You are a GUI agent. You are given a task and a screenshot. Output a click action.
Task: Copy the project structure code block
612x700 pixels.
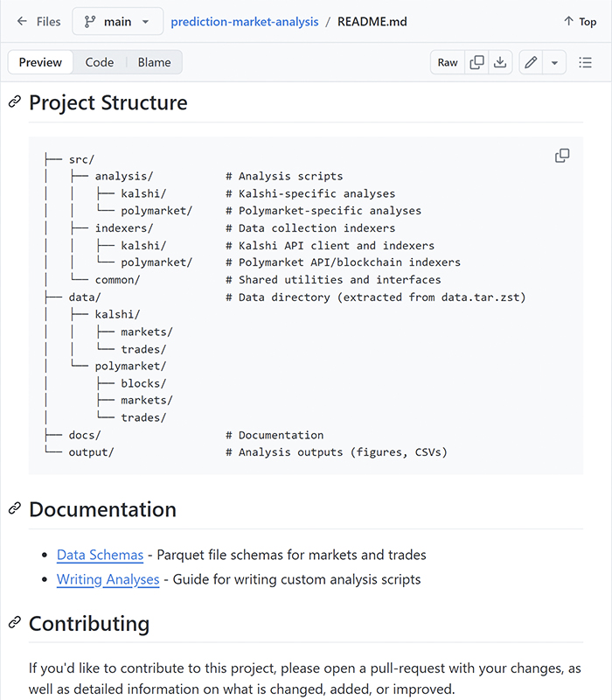[562, 156]
